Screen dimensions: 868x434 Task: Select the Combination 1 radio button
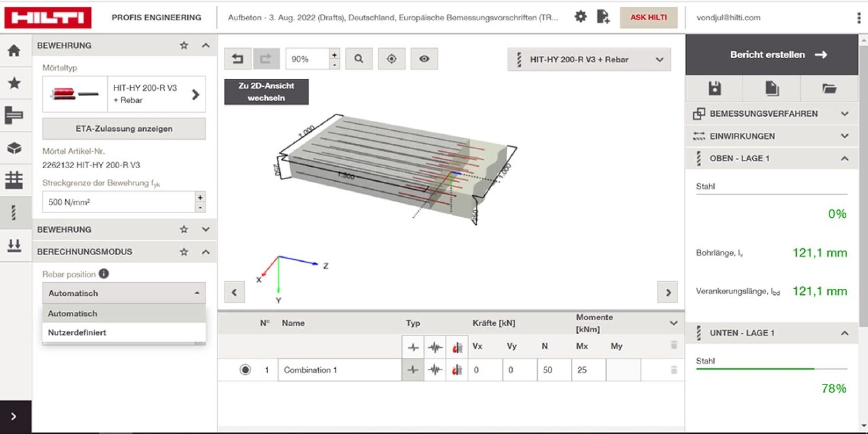pyautogui.click(x=245, y=370)
